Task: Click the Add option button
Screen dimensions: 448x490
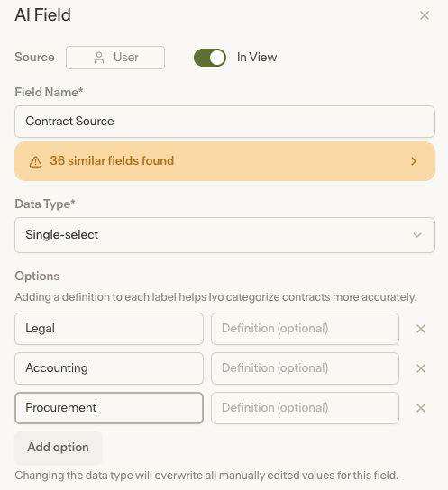Action: coord(59,447)
